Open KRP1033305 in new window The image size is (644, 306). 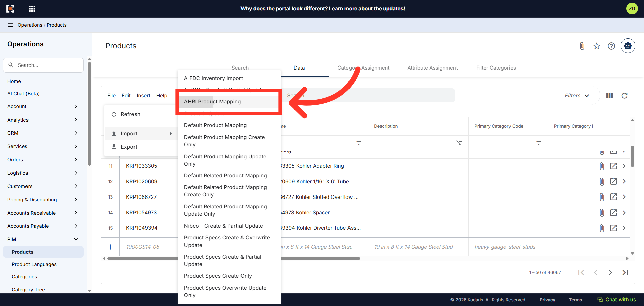(x=613, y=166)
